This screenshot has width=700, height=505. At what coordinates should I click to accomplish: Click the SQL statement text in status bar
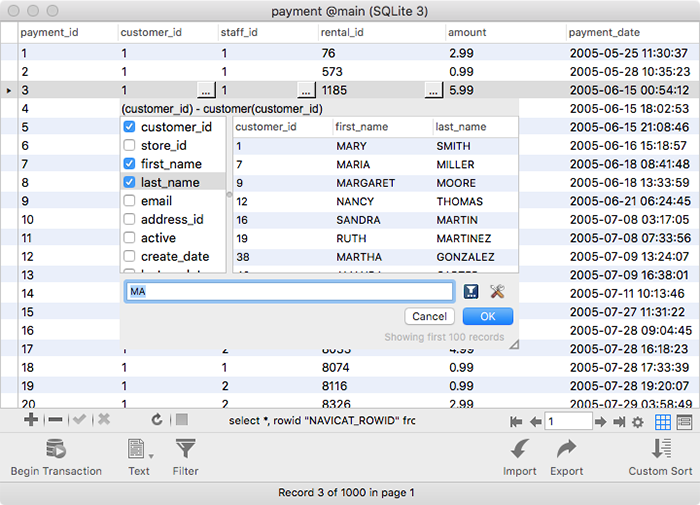tap(322, 421)
